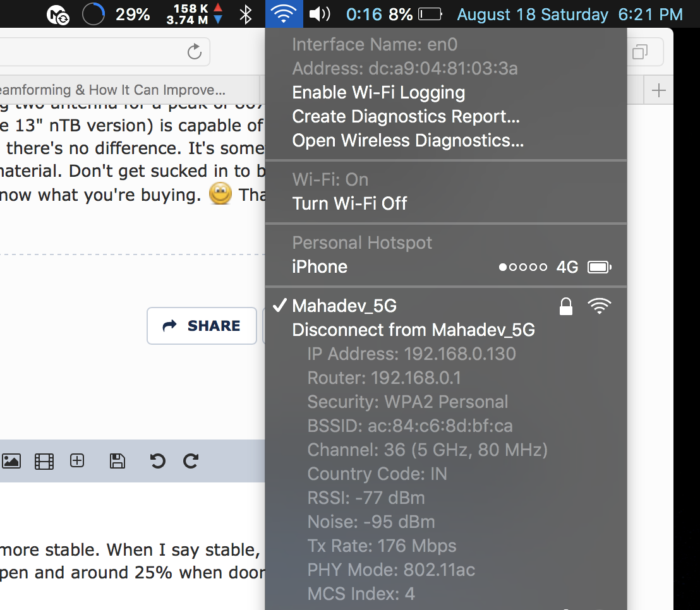
Task: Click the BSSID: ac:84:c6:8d:bf:ca line
Action: pyautogui.click(x=410, y=426)
